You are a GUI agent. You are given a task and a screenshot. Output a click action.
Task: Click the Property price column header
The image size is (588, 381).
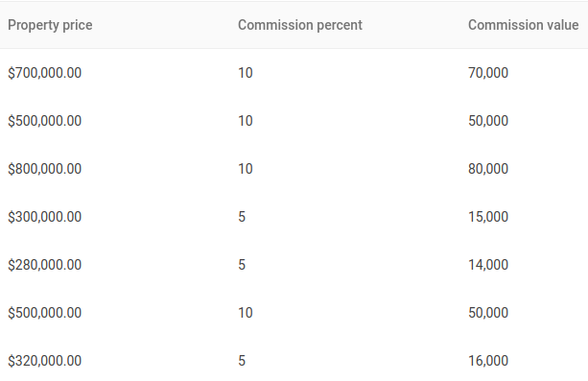50,25
